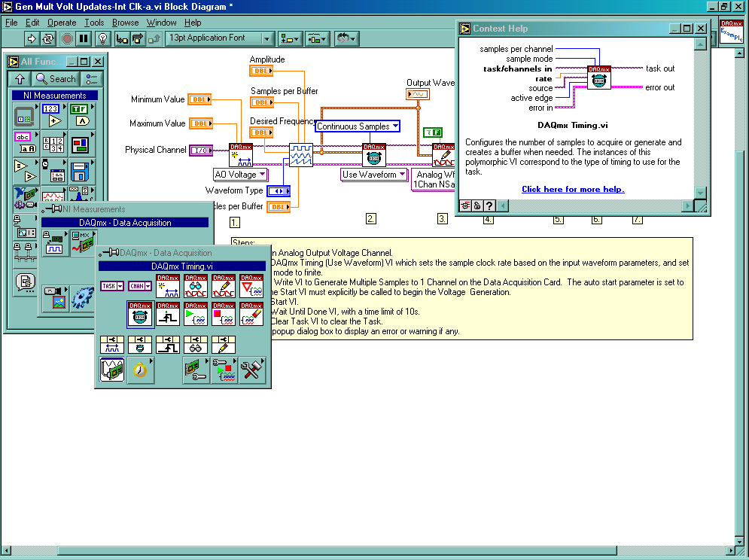Toggle show optional terminals in Context Help
The image size is (749, 560).
click(x=464, y=205)
